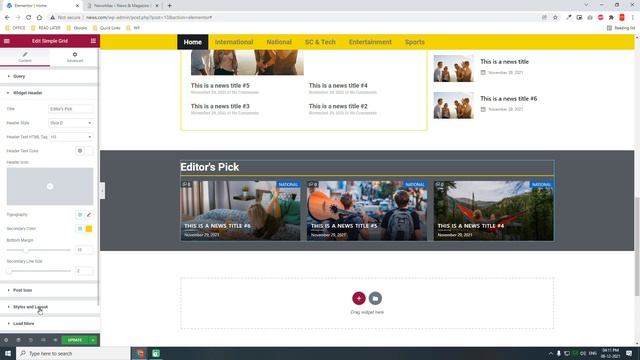This screenshot has height=360, width=640.
Task: Click the picture-in-picture extension icon
Action: (579, 18)
